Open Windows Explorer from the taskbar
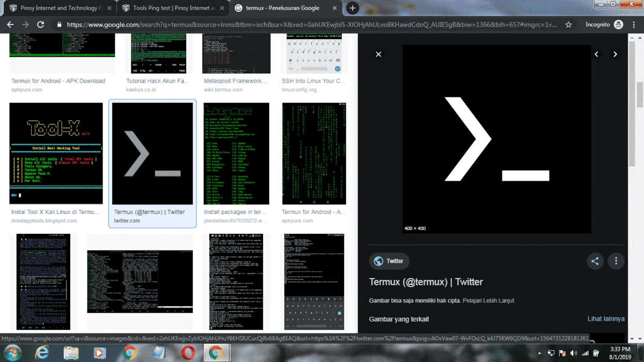The width and height of the screenshot is (644, 362). [x=71, y=353]
